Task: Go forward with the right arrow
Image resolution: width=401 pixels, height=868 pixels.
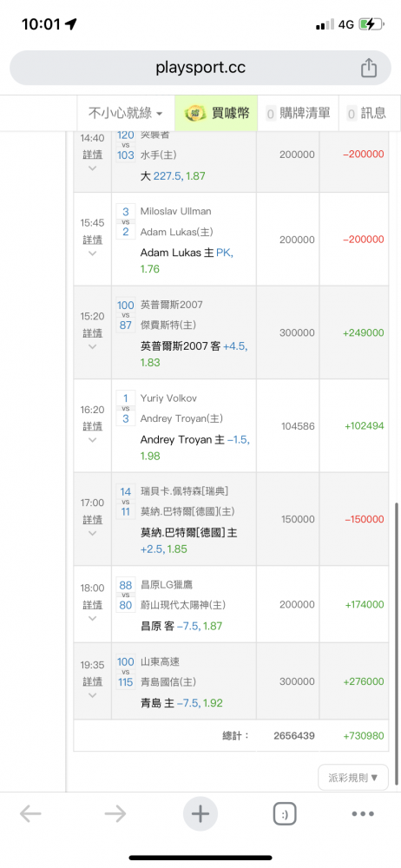Action: coord(115,814)
